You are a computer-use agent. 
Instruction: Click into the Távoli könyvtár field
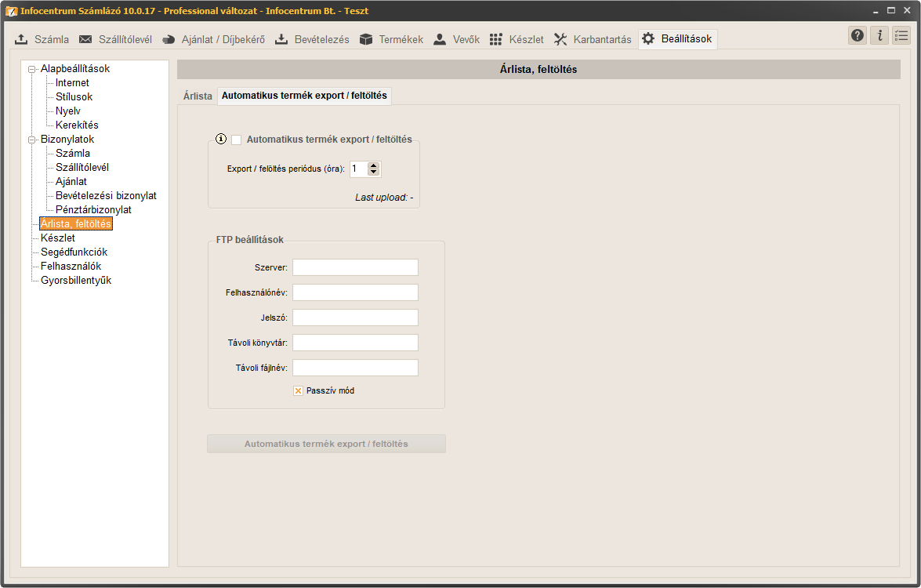click(355, 343)
